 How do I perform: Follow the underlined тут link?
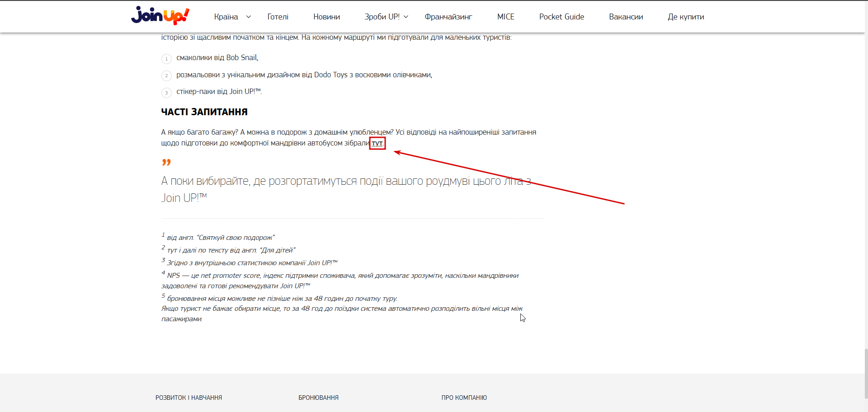click(377, 144)
